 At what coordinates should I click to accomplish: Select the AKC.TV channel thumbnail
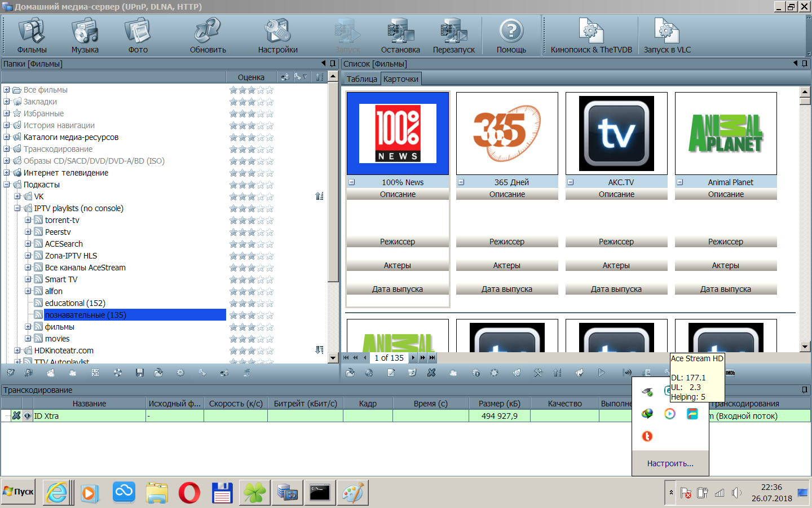[x=616, y=134]
